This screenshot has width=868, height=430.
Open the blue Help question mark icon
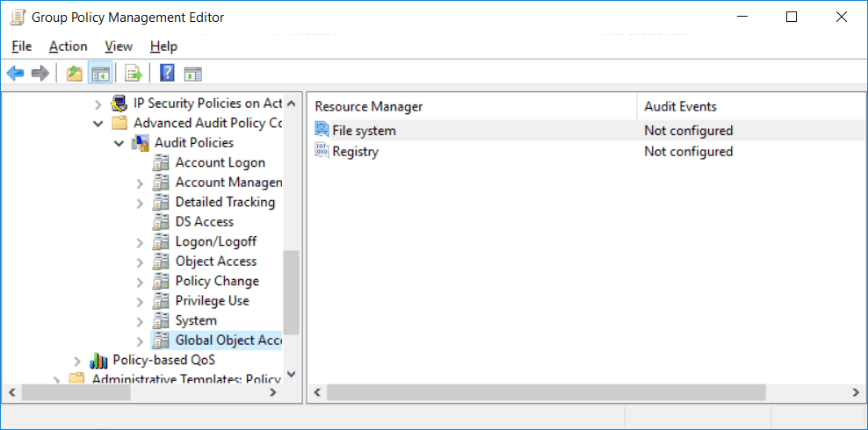[x=167, y=73]
